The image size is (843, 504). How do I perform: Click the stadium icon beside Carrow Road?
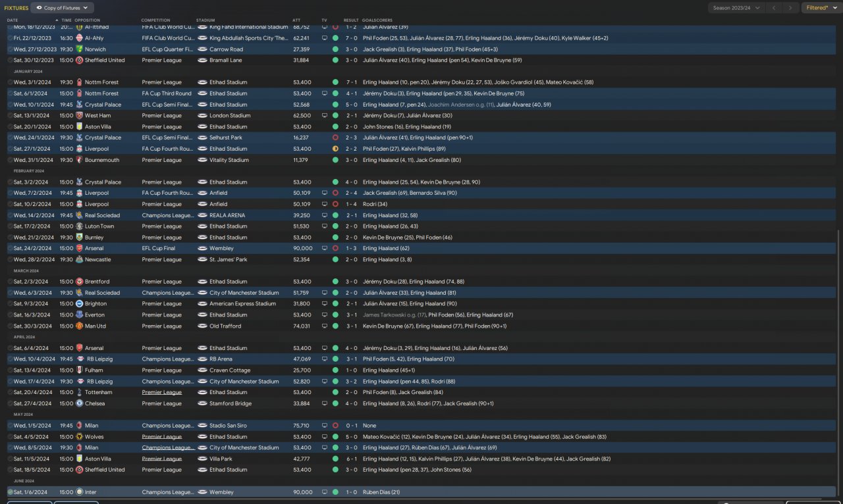(x=202, y=49)
